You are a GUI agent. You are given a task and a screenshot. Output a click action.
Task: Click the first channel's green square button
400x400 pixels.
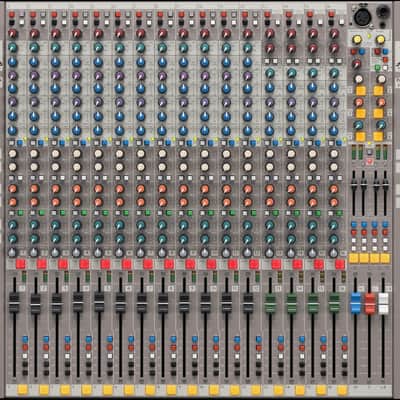(x=20, y=213)
